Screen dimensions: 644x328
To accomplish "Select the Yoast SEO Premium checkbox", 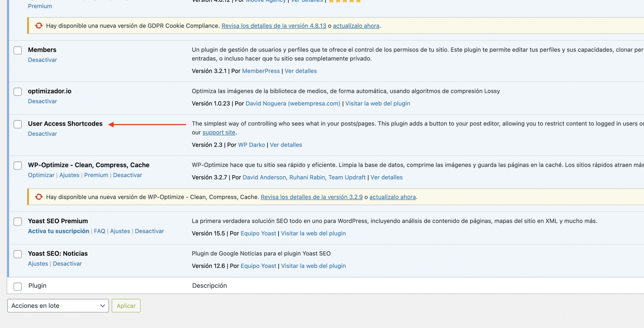I will [18, 222].
